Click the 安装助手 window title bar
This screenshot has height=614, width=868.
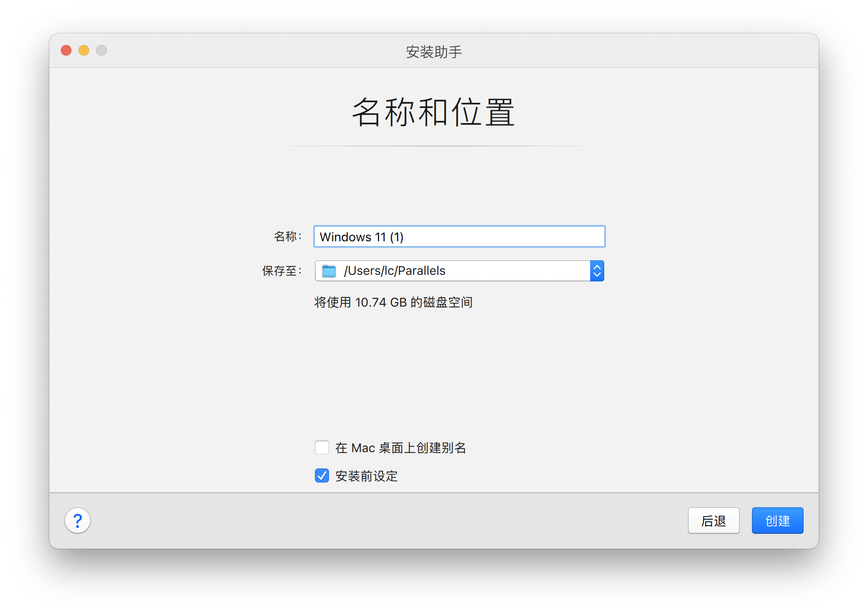click(x=434, y=50)
